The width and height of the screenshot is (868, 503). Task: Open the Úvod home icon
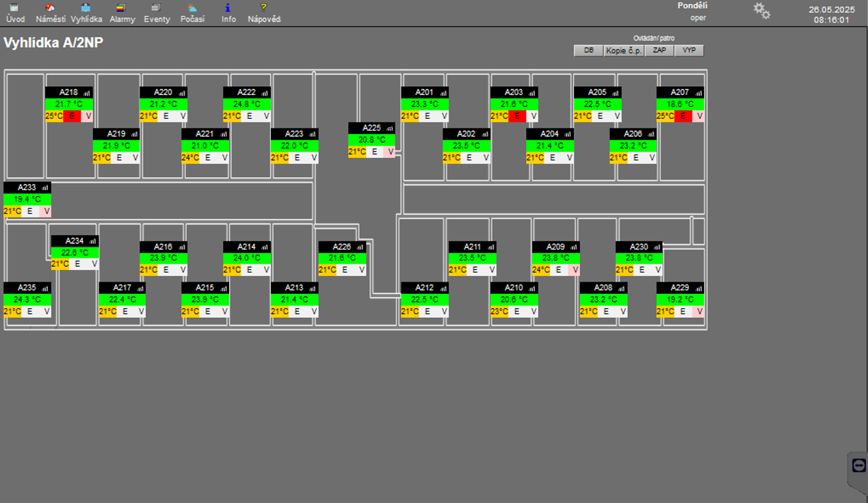pyautogui.click(x=15, y=8)
